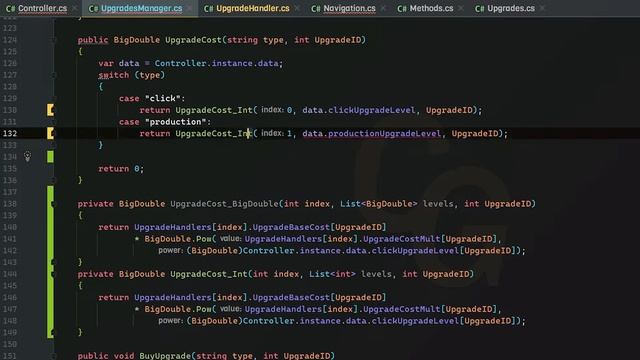Click 'UpgradeBaseCost' on line 140

(x=291, y=227)
